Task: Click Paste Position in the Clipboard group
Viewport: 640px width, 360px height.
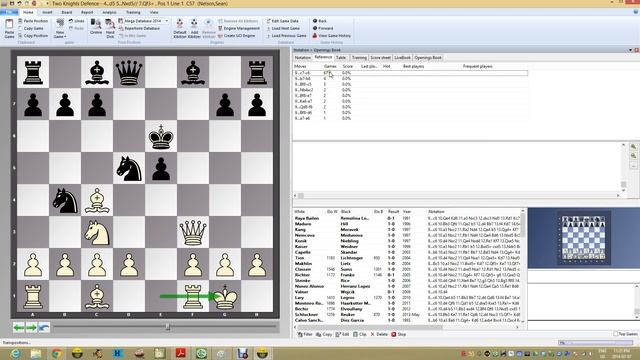Action: coord(33,21)
